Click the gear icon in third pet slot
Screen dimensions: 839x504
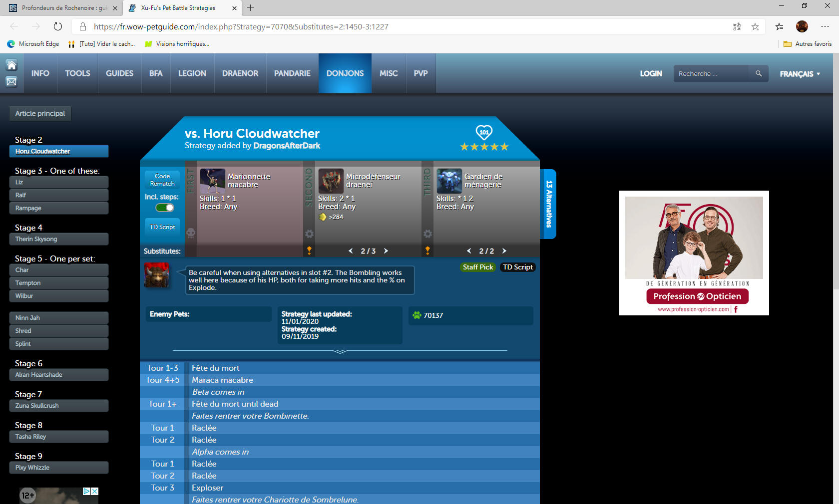point(427,234)
